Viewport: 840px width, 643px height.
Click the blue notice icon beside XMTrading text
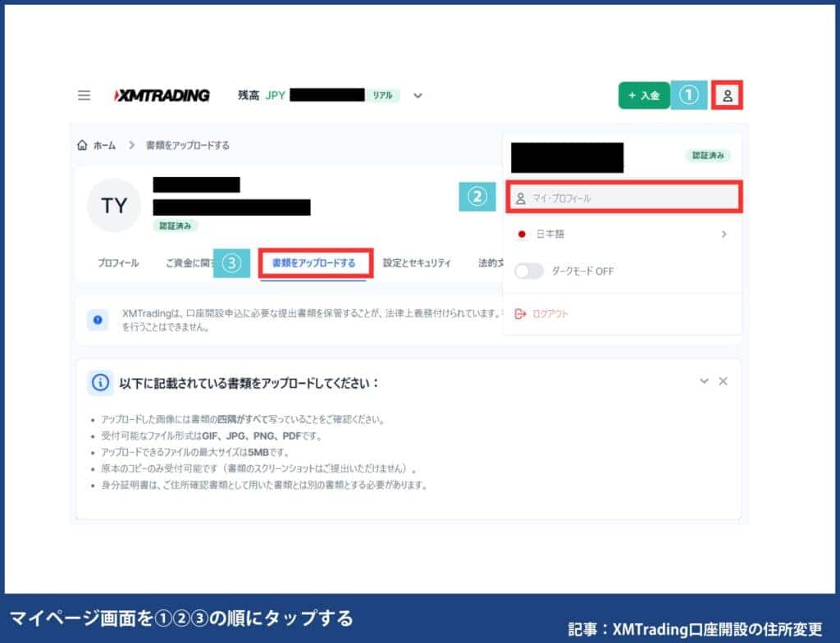(x=98, y=320)
